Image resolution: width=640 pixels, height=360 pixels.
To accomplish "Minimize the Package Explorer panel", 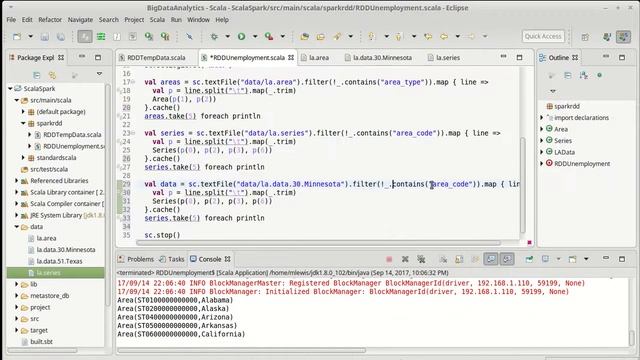I will (82, 57).
